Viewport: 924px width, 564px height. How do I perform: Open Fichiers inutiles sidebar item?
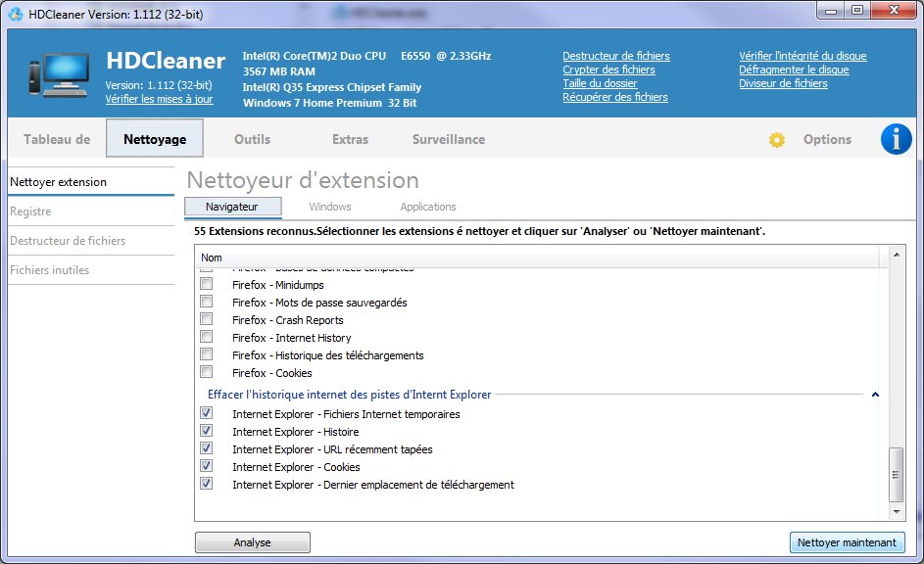coord(91,270)
